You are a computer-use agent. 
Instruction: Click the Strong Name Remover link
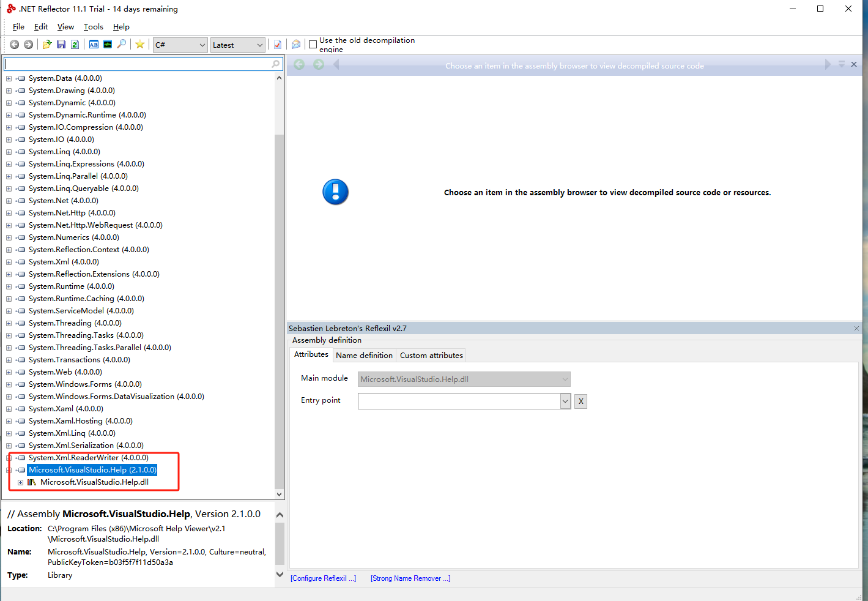410,578
